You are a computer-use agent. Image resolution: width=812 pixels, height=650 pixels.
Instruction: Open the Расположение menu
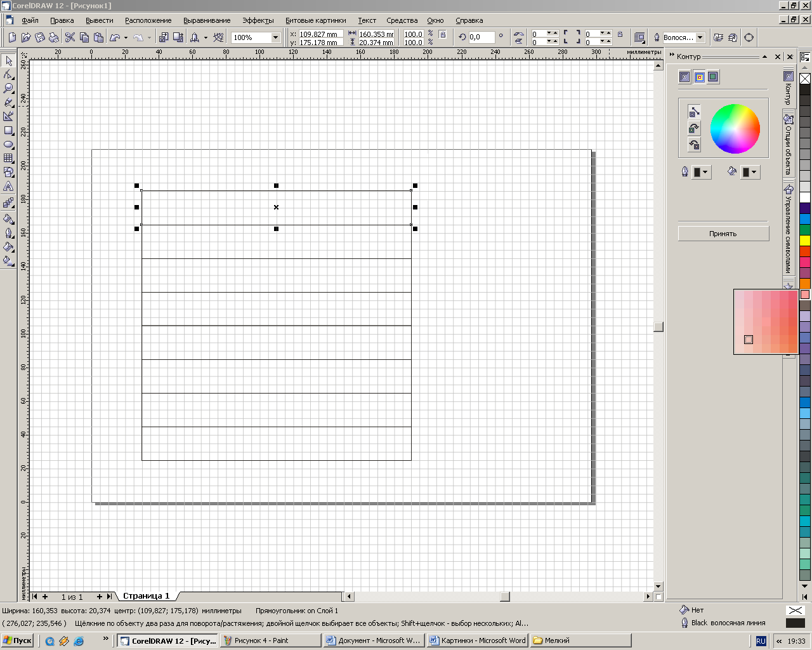pyautogui.click(x=148, y=20)
